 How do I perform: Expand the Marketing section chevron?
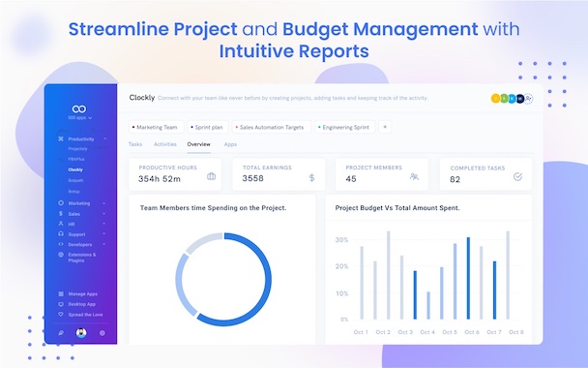click(x=103, y=203)
